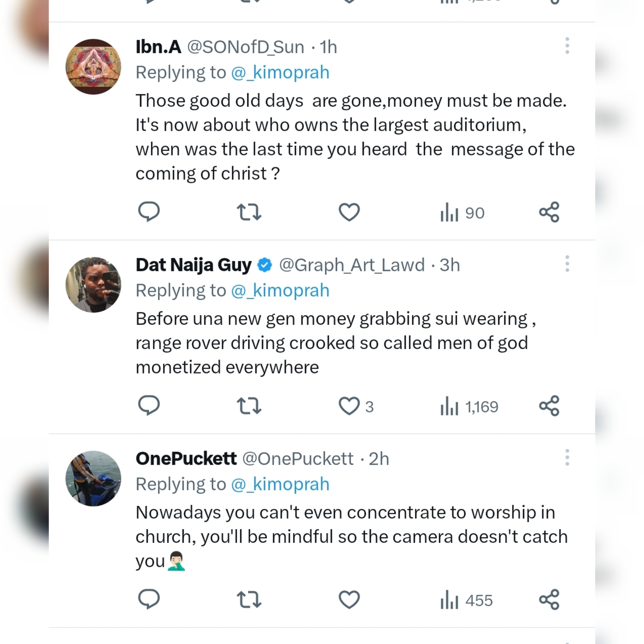Open @_kimoprah's profile from Ibn.A's reply
Image resolution: width=644 pixels, height=644 pixels.
point(280,72)
